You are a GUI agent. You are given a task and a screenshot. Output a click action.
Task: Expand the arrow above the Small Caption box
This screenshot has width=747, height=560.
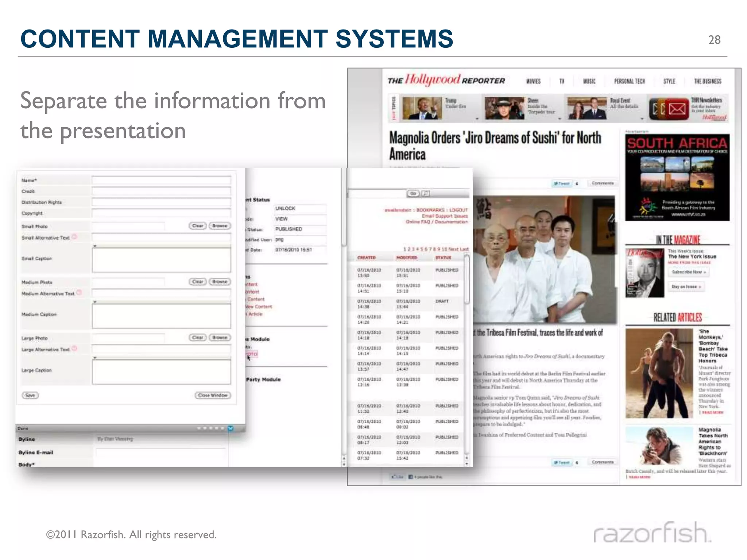click(95, 246)
